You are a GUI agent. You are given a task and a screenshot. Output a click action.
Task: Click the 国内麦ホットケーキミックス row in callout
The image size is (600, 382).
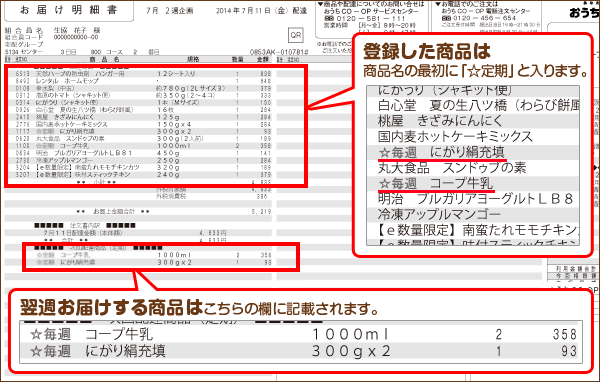[473, 137]
